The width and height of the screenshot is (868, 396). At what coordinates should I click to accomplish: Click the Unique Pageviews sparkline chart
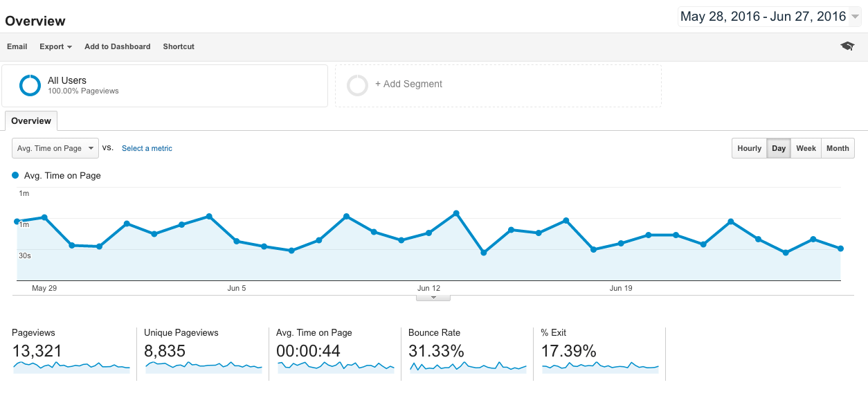[204, 366]
